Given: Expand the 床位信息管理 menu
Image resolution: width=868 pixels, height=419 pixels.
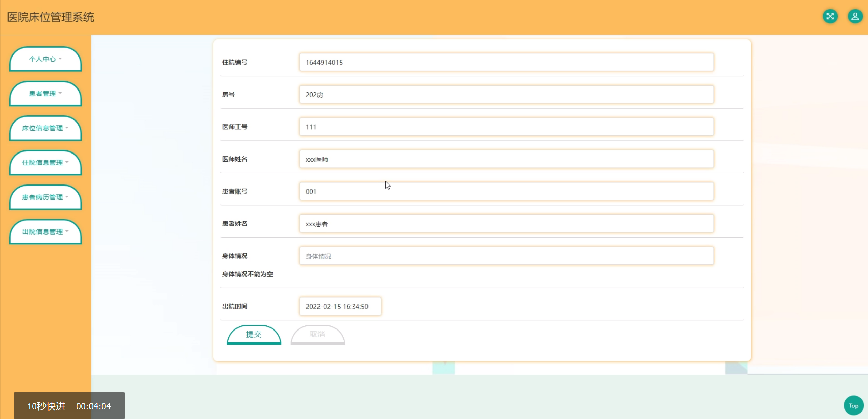Looking at the screenshot, I should tap(45, 128).
